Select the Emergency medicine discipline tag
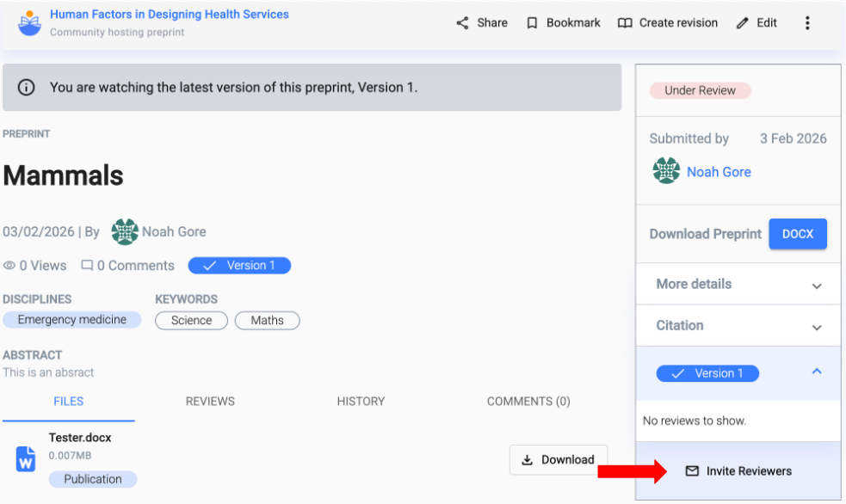 click(x=71, y=320)
